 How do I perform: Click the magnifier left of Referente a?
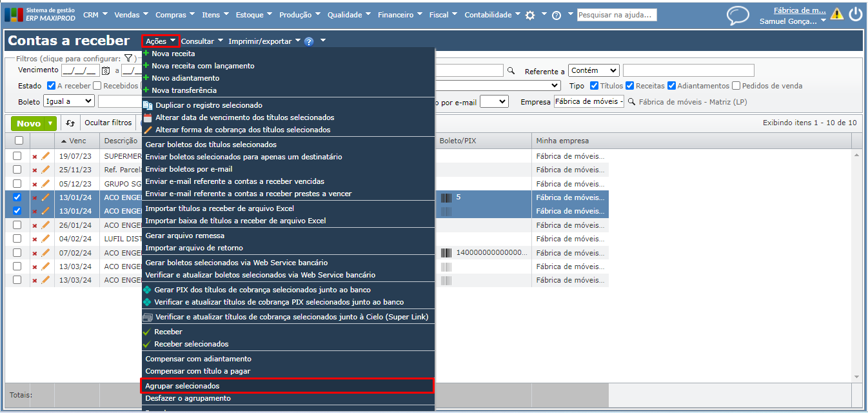(x=511, y=70)
